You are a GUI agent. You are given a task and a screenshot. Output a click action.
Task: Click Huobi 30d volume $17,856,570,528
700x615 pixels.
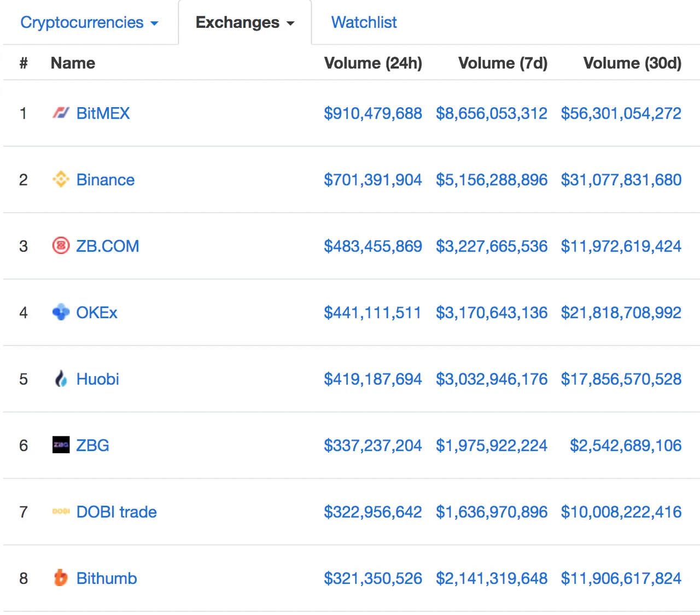pyautogui.click(x=621, y=379)
